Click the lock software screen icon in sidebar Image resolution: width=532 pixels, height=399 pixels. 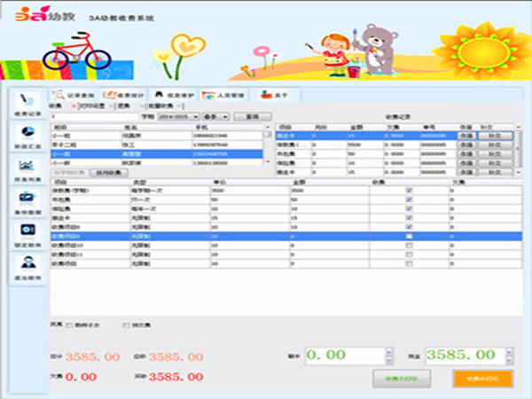[27, 231]
